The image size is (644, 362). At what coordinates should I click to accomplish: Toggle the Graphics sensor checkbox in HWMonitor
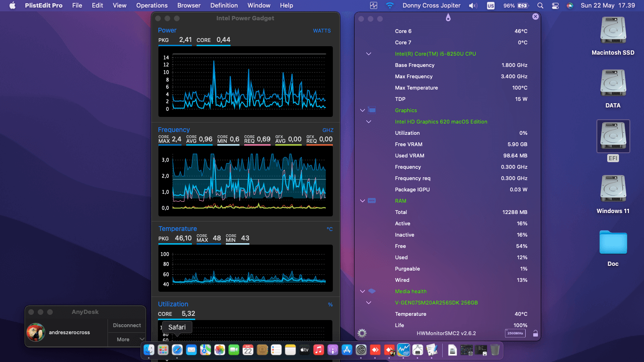coord(372,110)
